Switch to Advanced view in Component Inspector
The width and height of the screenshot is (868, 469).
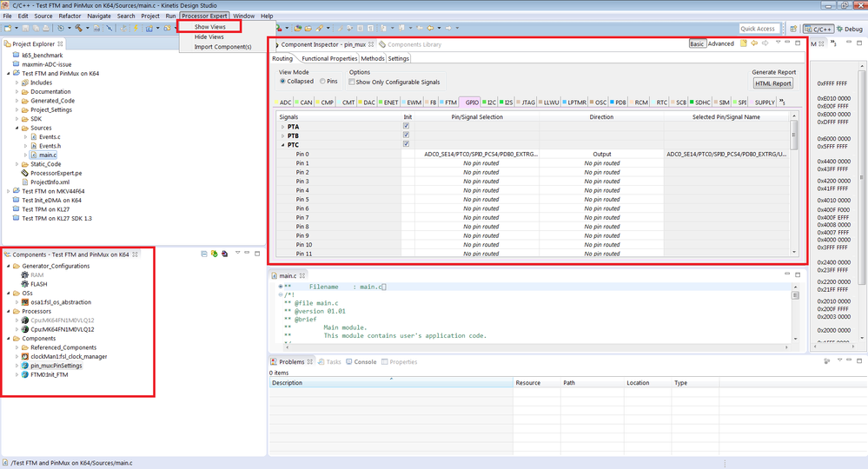point(721,43)
